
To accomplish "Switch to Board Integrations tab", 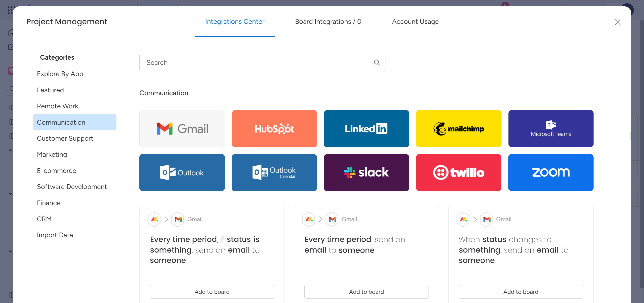I will 328,21.
